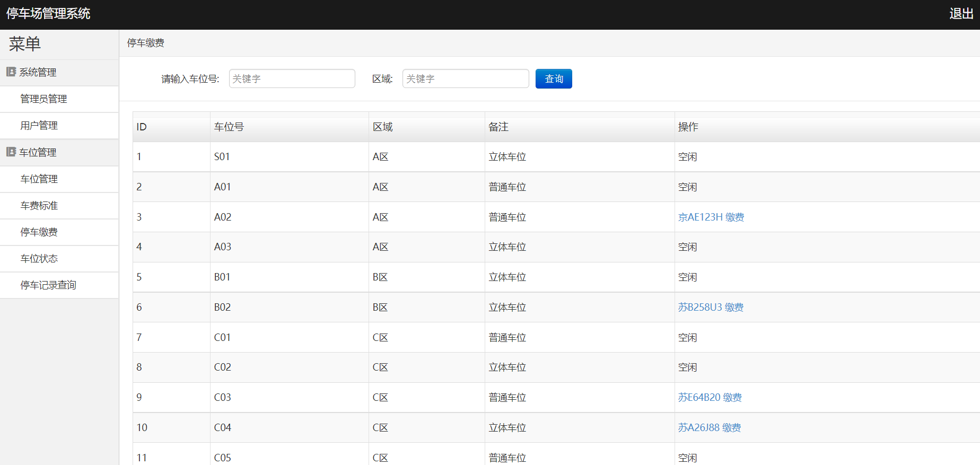Open the 车位管理 submenu item
This screenshot has height=465, width=980.
[x=39, y=179]
